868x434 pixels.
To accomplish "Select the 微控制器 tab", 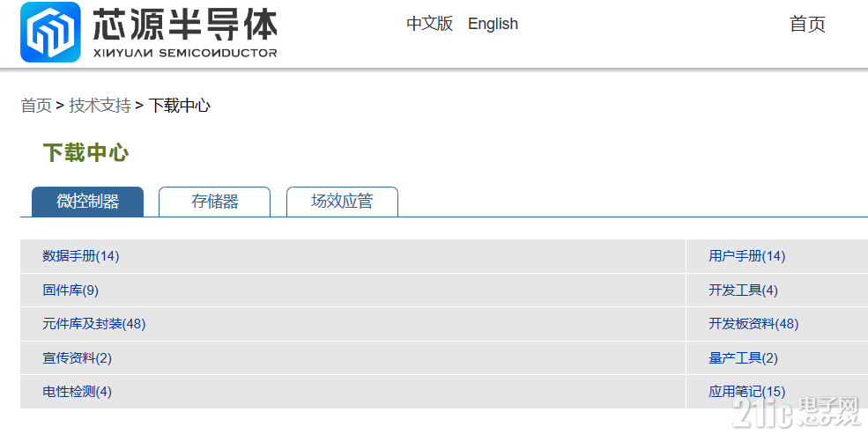I will [87, 202].
